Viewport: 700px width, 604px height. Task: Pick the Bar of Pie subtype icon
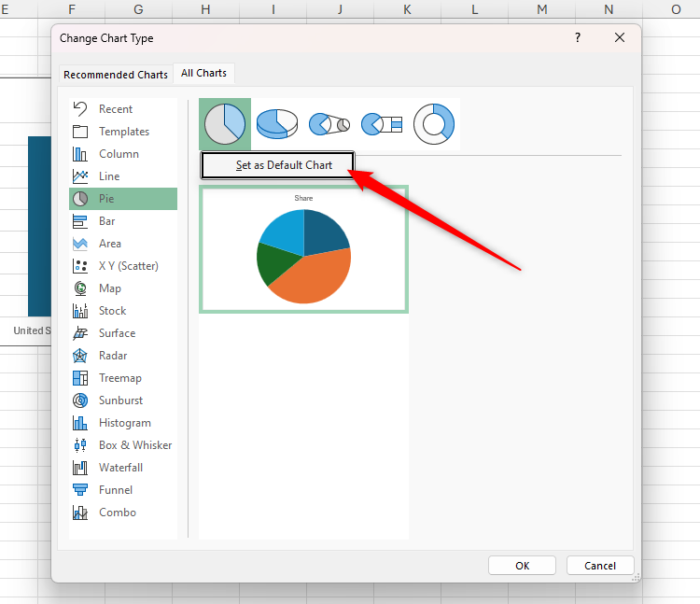[381, 124]
